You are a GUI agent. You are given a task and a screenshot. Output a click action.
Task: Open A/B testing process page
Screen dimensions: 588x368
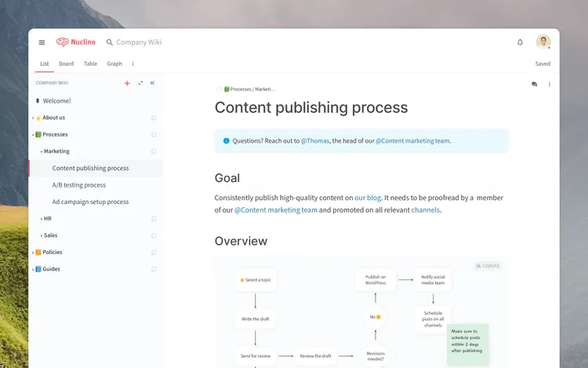tap(79, 185)
